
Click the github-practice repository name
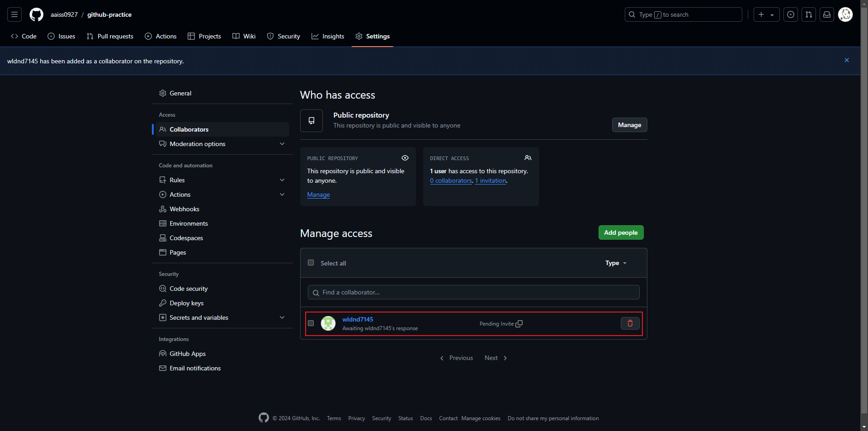[x=109, y=14]
